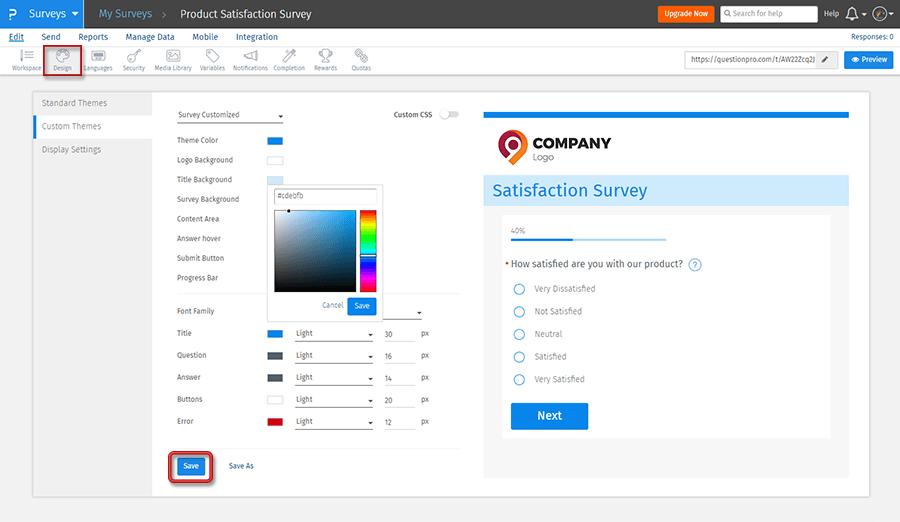
Task: Open the Notifications megaphone icon
Action: pos(250,60)
